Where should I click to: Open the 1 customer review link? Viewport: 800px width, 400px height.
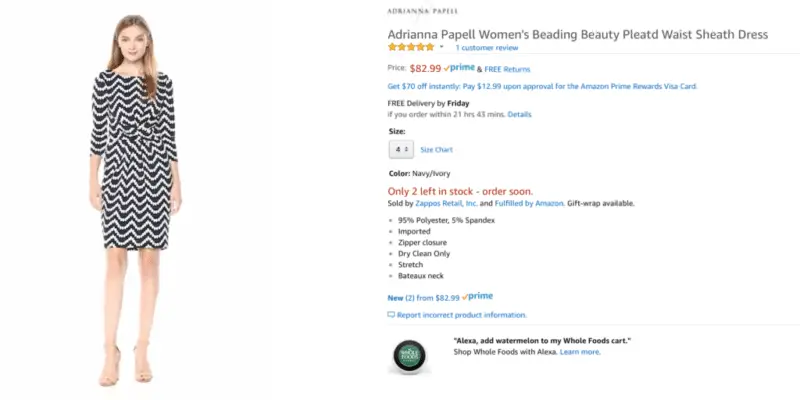[x=487, y=48]
